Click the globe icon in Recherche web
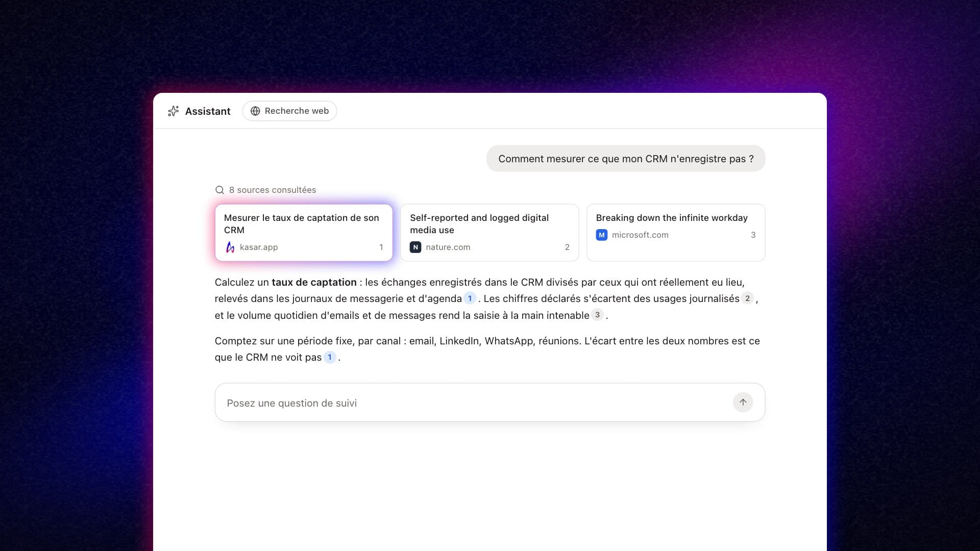 pyautogui.click(x=255, y=111)
